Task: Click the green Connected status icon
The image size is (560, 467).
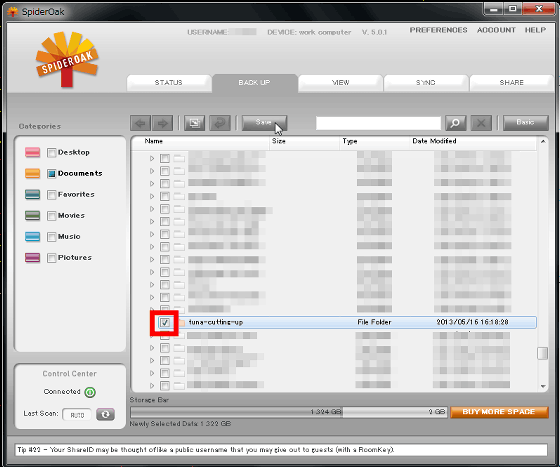Action: coord(90,392)
